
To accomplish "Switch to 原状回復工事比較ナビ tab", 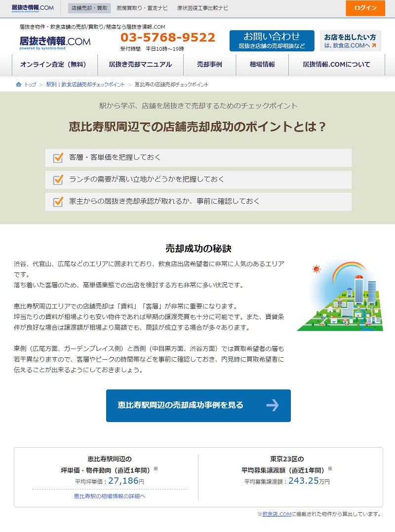I will pos(202,8).
